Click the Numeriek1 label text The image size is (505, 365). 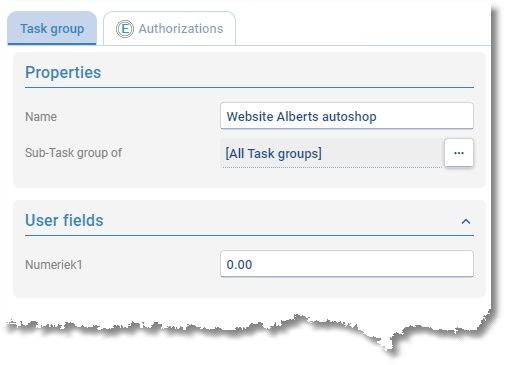[x=53, y=265]
